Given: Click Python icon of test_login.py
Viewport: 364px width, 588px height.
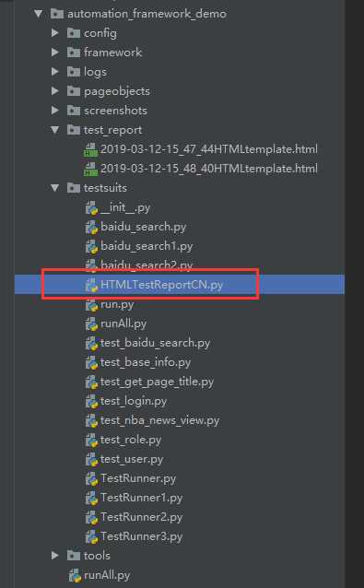Looking at the screenshot, I should 91,401.
